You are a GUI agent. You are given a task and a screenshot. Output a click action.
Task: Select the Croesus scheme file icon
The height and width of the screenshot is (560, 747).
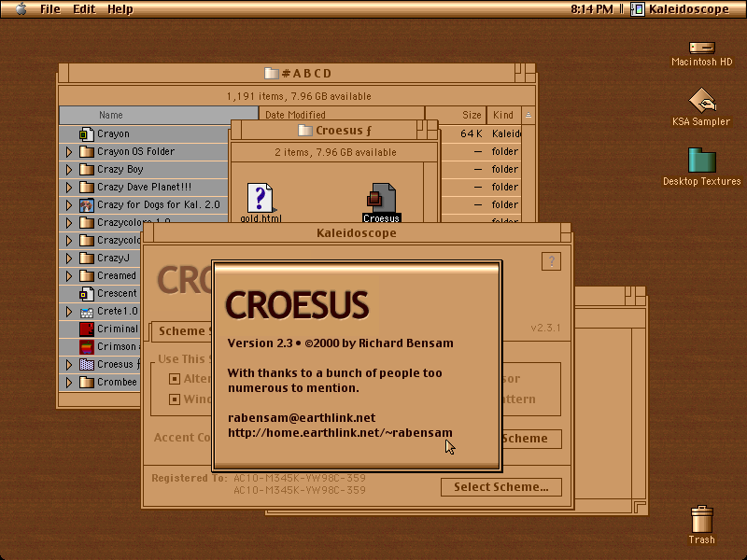(x=381, y=197)
